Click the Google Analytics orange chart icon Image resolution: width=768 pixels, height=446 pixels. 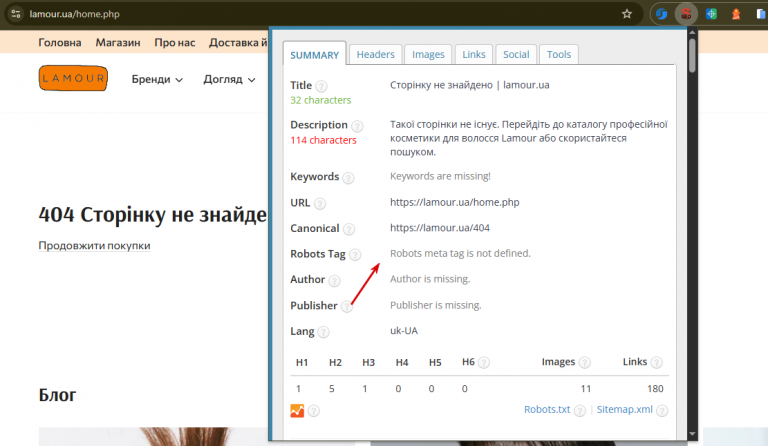pyautogui.click(x=297, y=410)
